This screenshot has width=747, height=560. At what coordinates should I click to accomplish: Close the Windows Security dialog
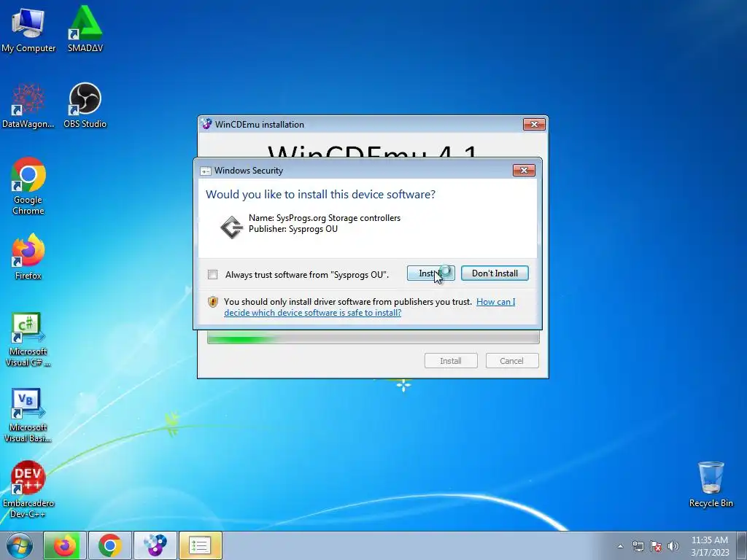(524, 170)
